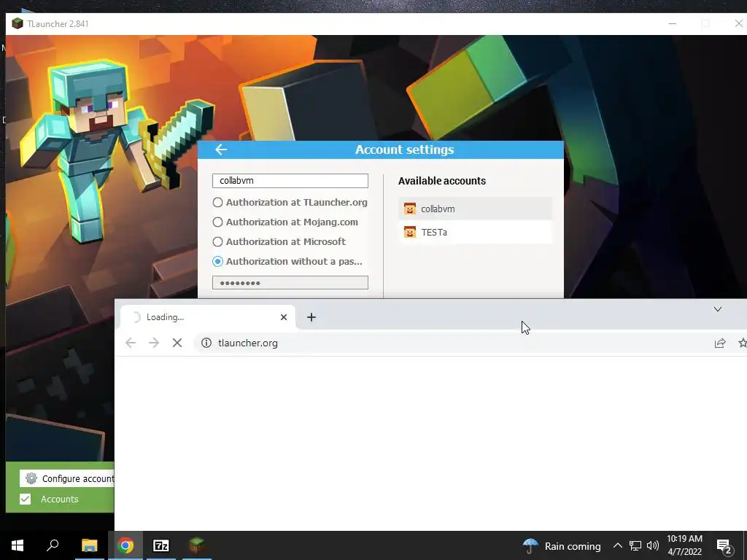Open volume control tray icon

point(653,545)
